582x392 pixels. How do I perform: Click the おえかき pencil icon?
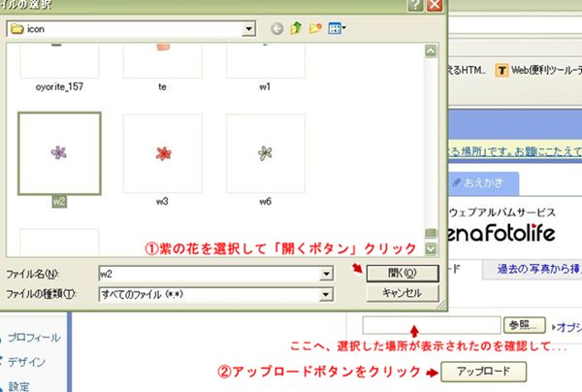pos(457,182)
